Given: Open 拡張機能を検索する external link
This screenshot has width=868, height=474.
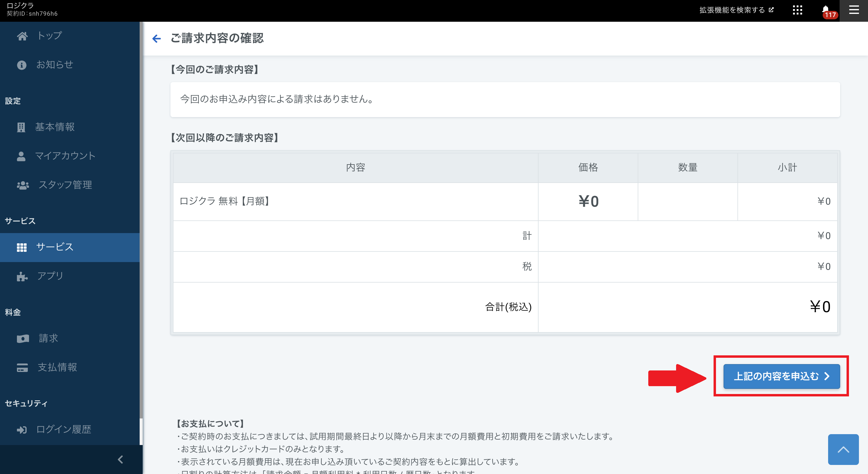Looking at the screenshot, I should [x=736, y=10].
